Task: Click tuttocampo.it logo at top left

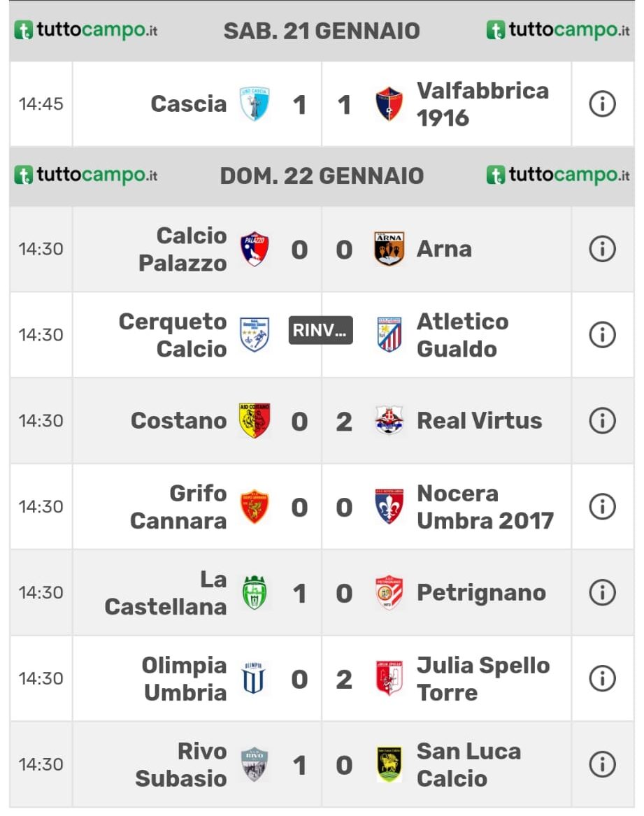Action: coord(85,30)
